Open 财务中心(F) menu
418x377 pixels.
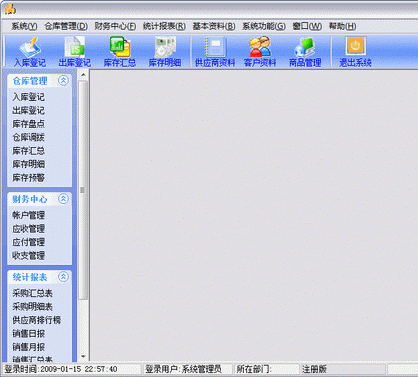pyautogui.click(x=115, y=26)
